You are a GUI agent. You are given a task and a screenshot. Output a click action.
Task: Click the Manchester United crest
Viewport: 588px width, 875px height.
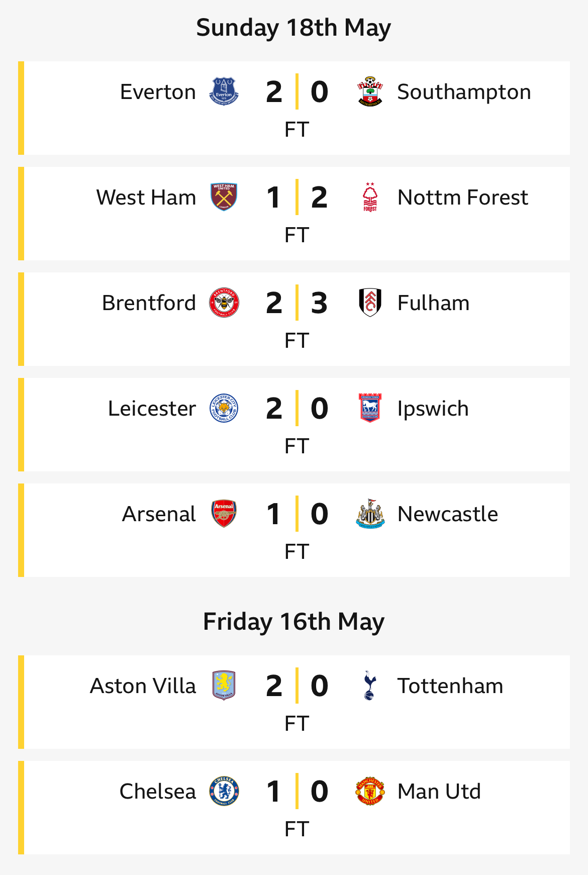coord(370,791)
